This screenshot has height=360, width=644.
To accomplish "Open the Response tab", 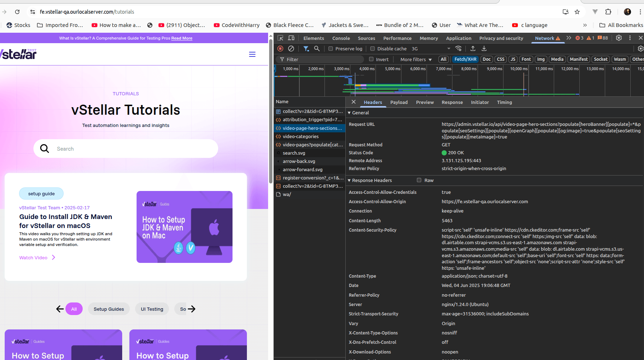I will point(452,102).
